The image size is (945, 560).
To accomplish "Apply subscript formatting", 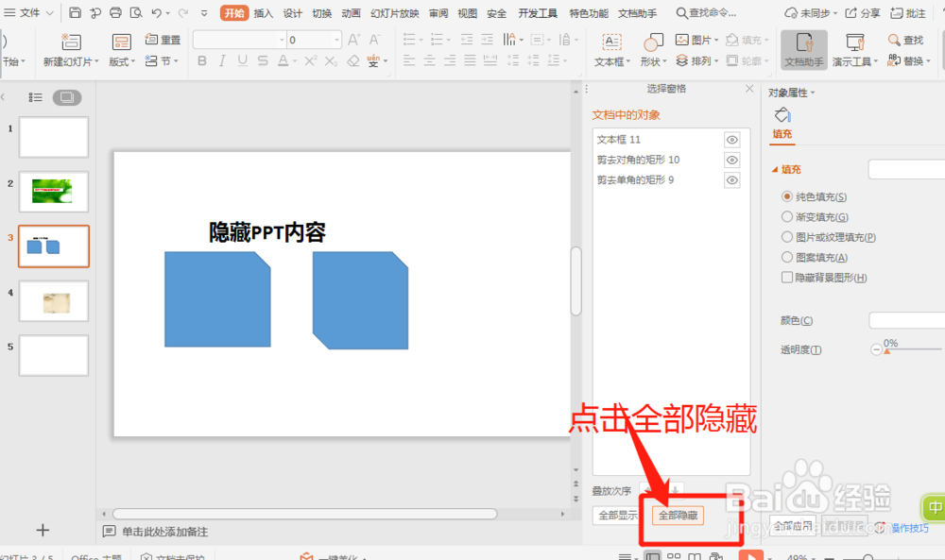I will (331, 60).
